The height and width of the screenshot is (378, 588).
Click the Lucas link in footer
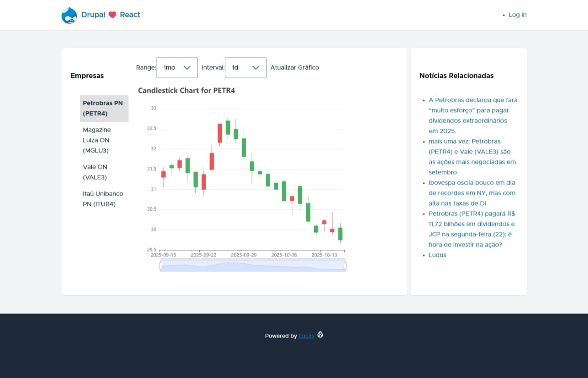(306, 336)
